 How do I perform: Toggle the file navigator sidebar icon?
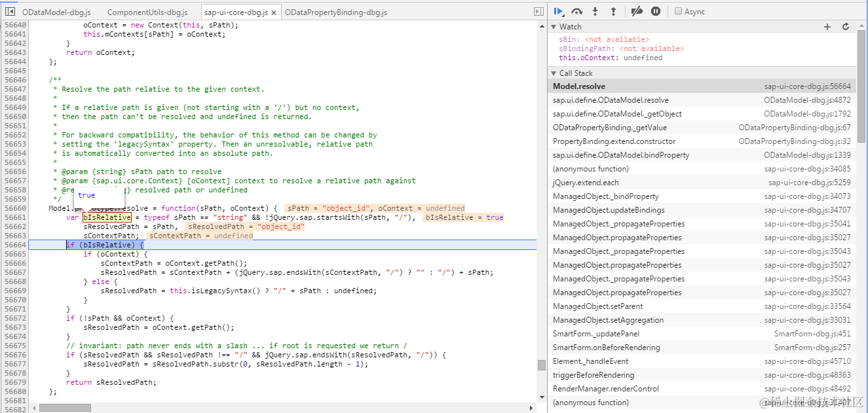10,12
